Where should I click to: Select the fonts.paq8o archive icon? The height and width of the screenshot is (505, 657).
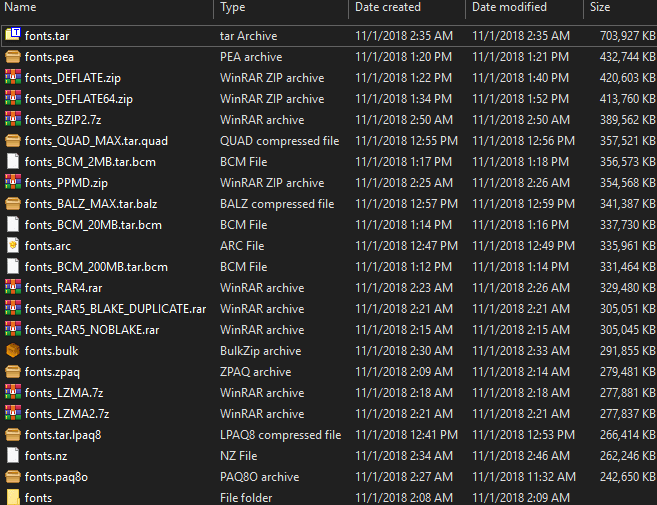coord(13,476)
